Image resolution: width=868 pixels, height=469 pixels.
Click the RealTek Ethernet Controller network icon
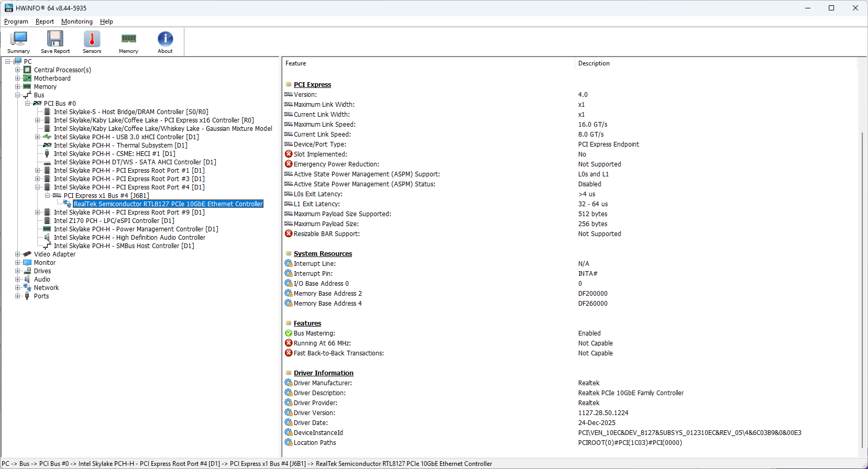[67, 204]
